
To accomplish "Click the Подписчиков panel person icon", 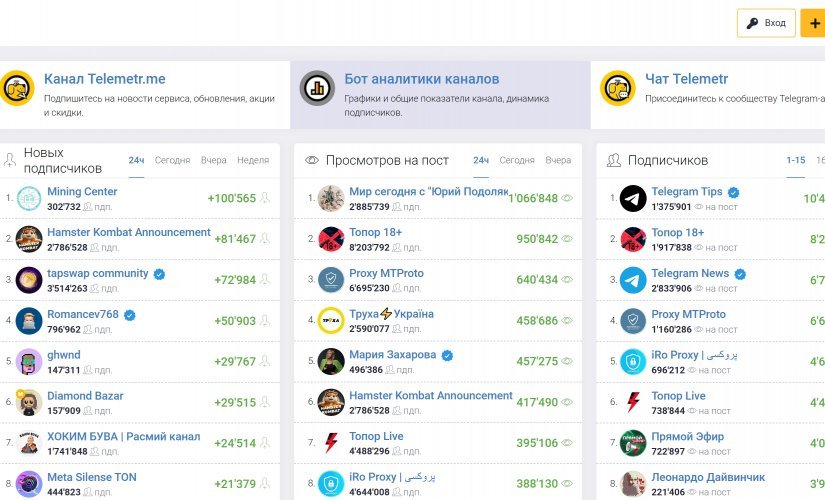I will pos(613,160).
